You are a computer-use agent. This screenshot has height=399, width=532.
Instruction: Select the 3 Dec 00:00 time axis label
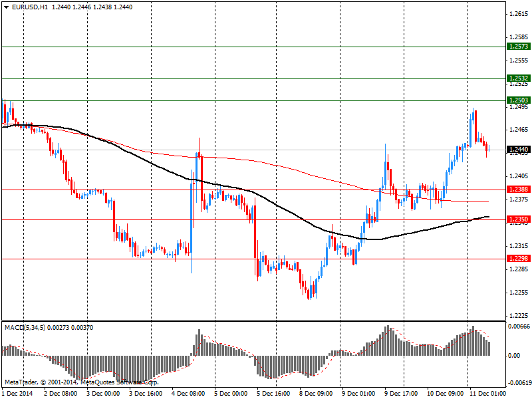[104, 394]
